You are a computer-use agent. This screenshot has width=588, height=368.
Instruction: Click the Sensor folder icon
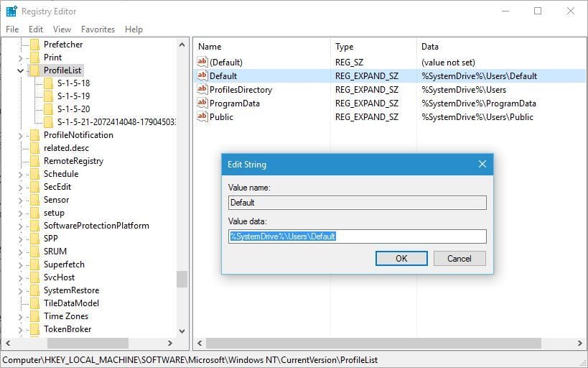(x=34, y=200)
